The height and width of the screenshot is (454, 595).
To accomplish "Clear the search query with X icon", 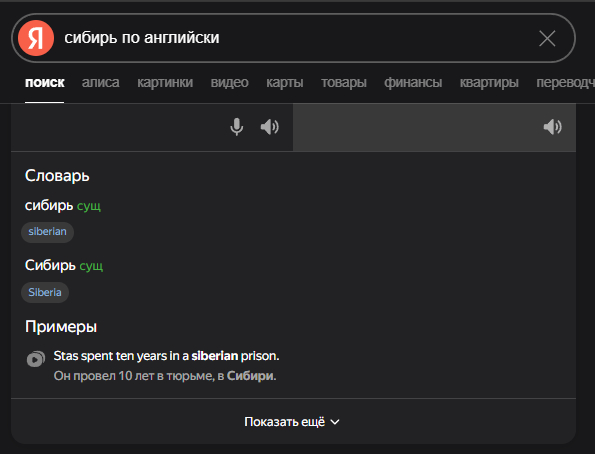I will [547, 38].
